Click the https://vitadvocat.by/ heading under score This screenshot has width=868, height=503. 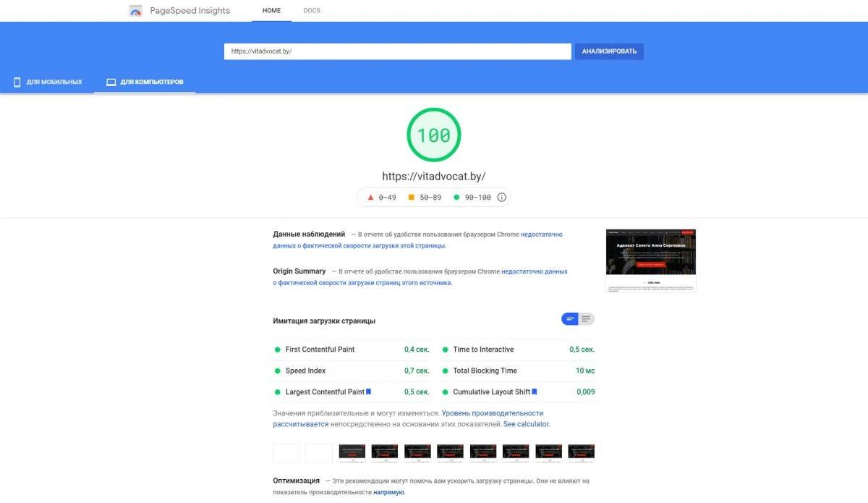point(434,177)
